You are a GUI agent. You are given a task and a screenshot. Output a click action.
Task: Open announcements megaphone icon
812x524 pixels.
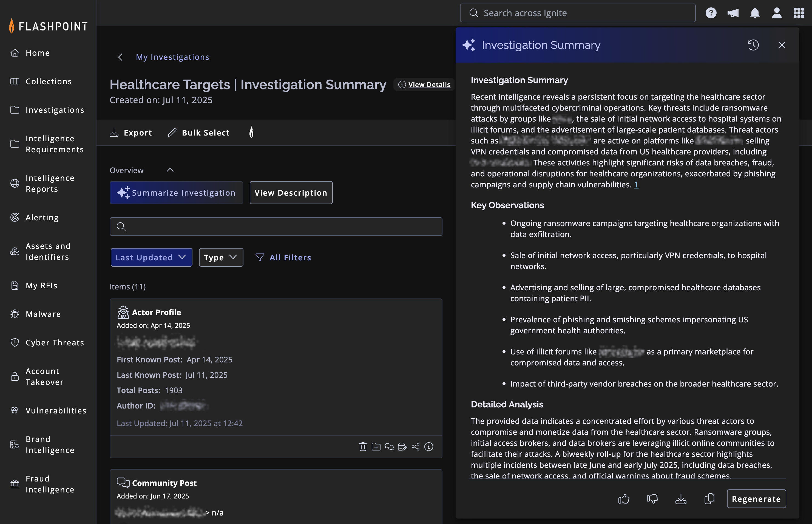coord(733,13)
